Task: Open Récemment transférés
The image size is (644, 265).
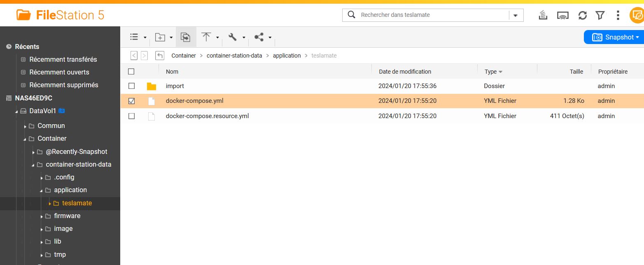Action: 63,59
